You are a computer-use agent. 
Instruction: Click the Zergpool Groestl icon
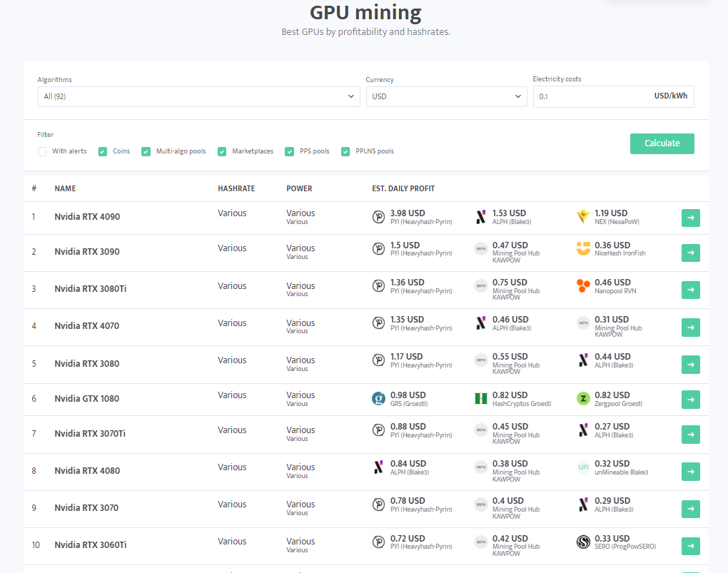(583, 399)
